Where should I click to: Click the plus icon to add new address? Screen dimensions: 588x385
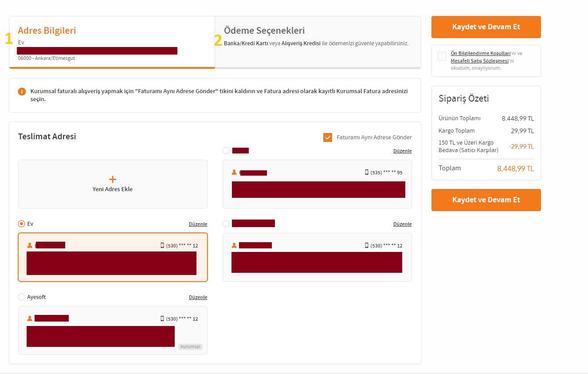[113, 179]
